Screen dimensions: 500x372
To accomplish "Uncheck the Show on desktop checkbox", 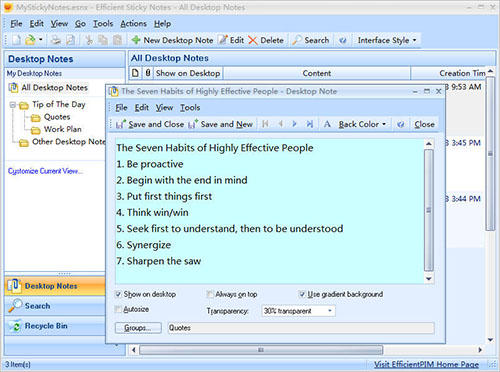I will 118,294.
